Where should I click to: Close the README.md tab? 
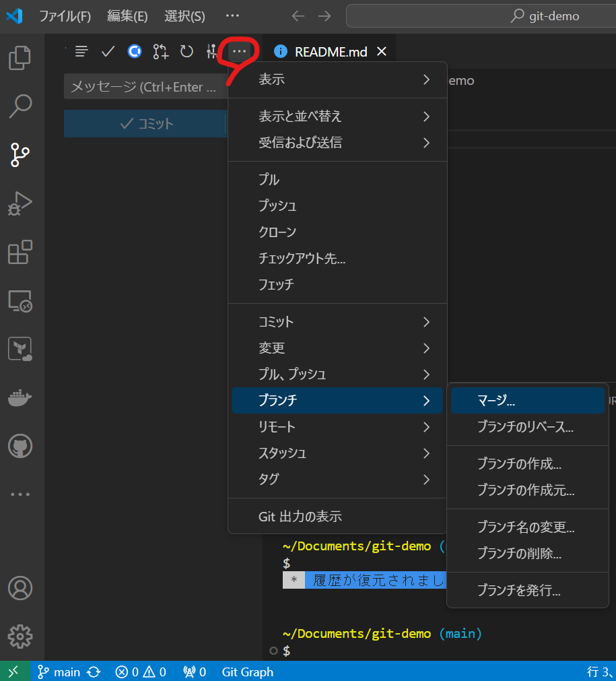(382, 51)
